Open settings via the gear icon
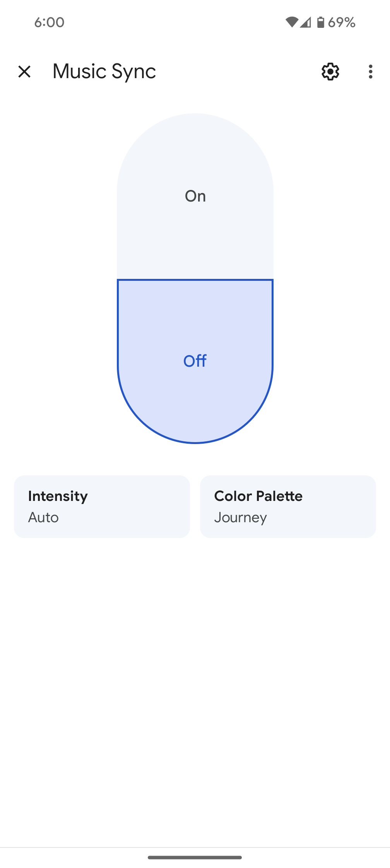390x868 pixels. pos(330,72)
